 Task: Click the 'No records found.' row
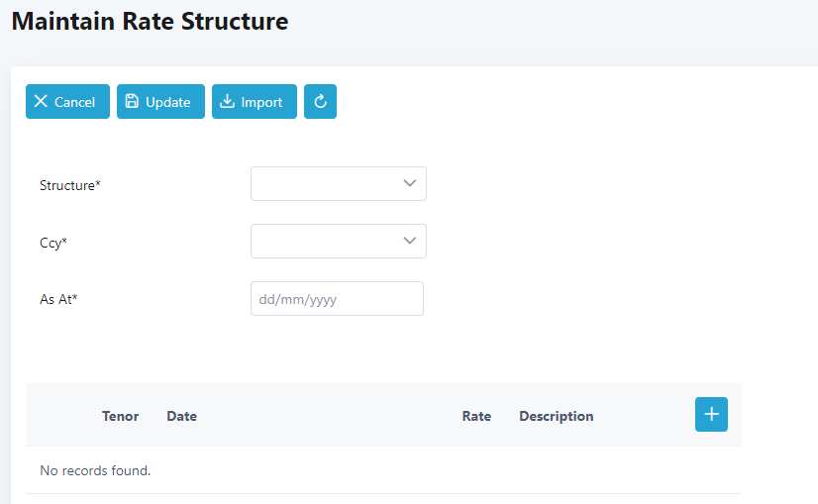pyautogui.click(x=95, y=470)
